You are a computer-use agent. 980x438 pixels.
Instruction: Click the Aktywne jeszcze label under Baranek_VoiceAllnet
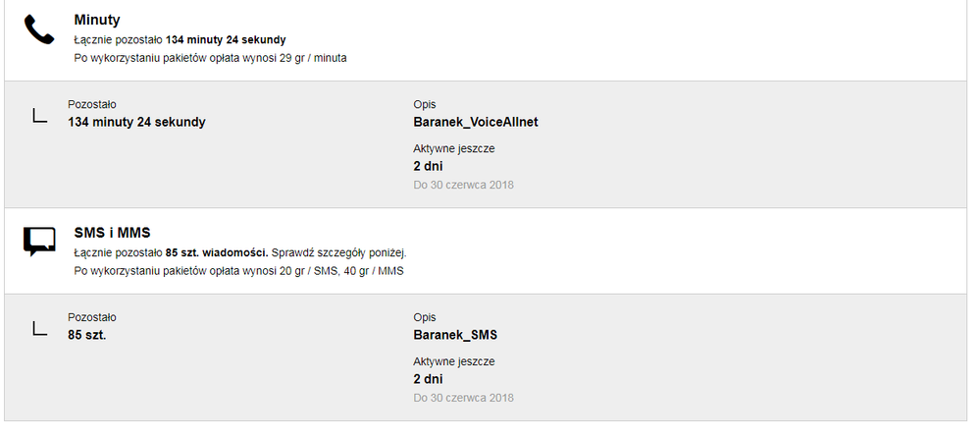[x=454, y=148]
